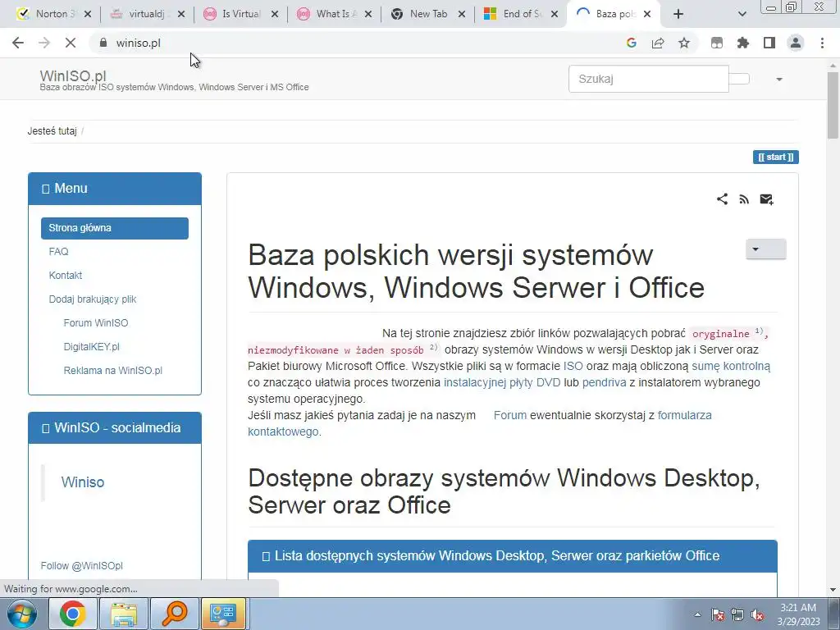This screenshot has width=840, height=630.
Task: Open the DigitalKEY.pl link
Action: (x=92, y=347)
